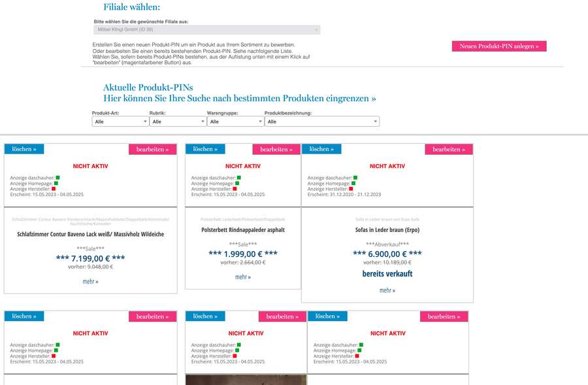The height and width of the screenshot is (385, 588).
Task: Open the Filiale dropdown showing Möbel Klingl GmbH
Action: click(206, 30)
